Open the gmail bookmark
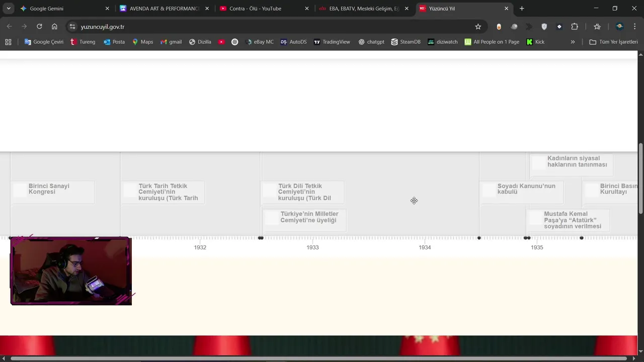 click(x=171, y=42)
